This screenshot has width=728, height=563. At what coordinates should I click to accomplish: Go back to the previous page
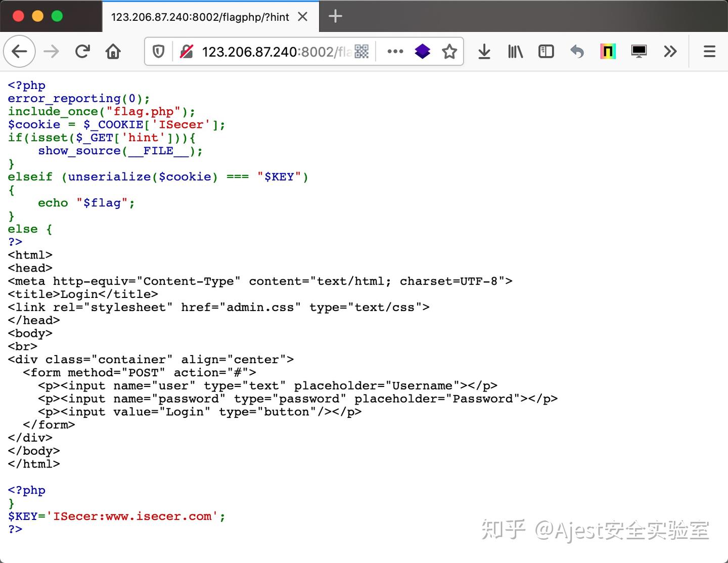(x=19, y=51)
